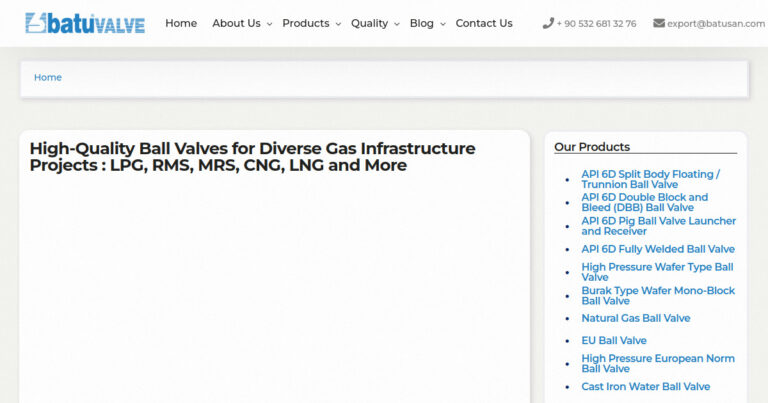Open High Pressure European Norm Ball Valve
Image resolution: width=768 pixels, height=403 pixels.
[658, 363]
